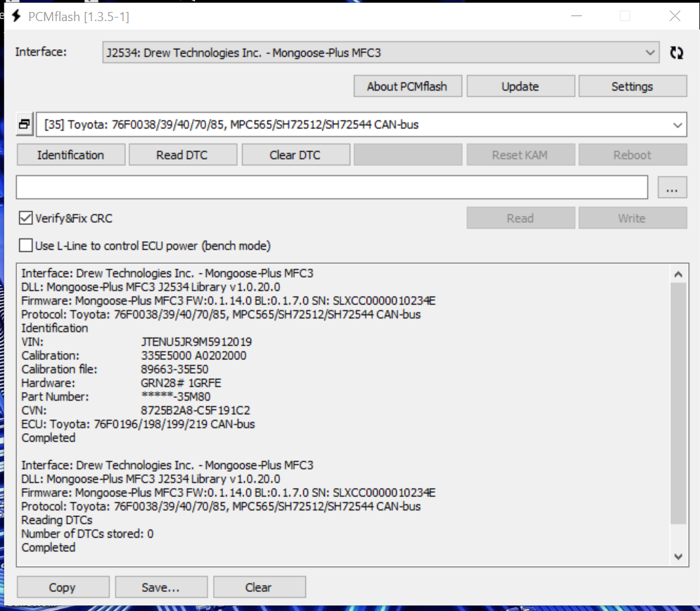Click the file path input field
This screenshot has height=611, width=700.
[331, 188]
